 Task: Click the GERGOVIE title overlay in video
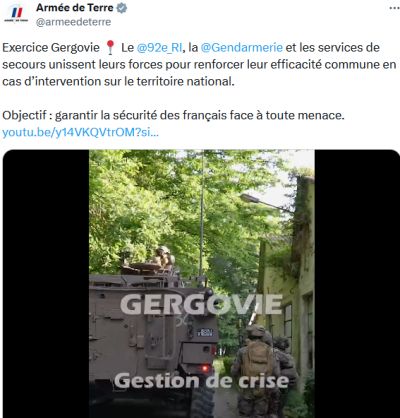(201, 304)
